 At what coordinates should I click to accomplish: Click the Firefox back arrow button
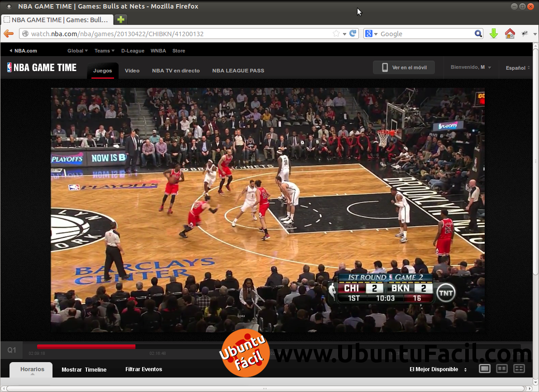9,33
